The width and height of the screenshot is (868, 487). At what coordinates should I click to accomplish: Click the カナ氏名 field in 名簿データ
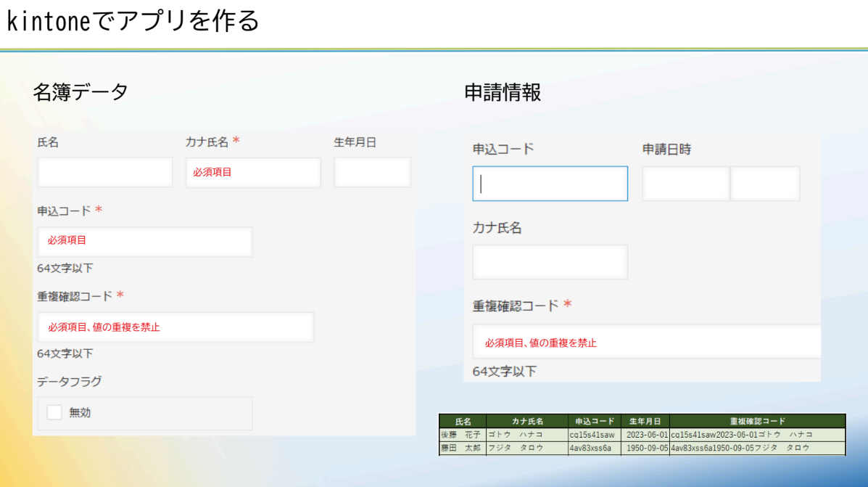(253, 172)
